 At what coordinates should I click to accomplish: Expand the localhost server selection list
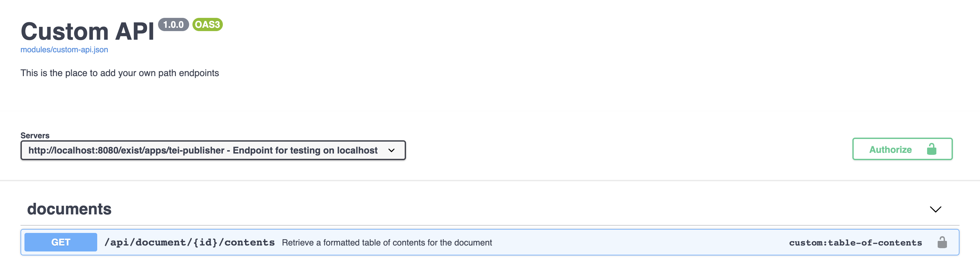coord(391,150)
